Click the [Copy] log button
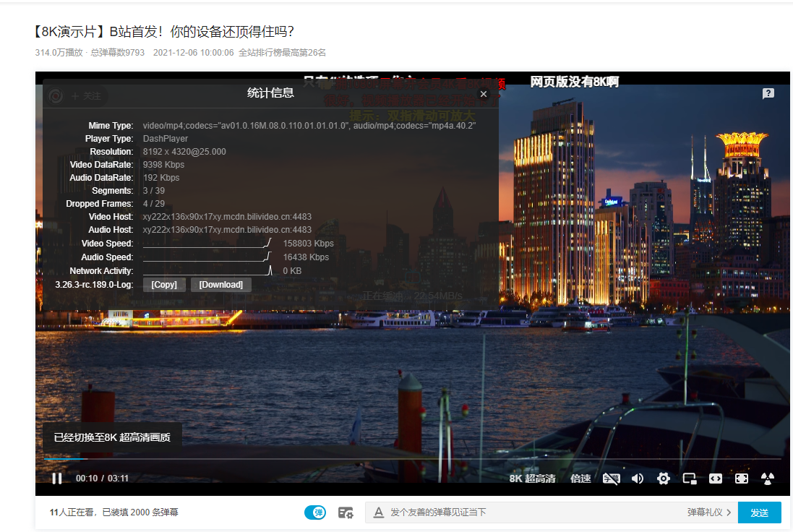The height and width of the screenshot is (532, 793). point(164,285)
